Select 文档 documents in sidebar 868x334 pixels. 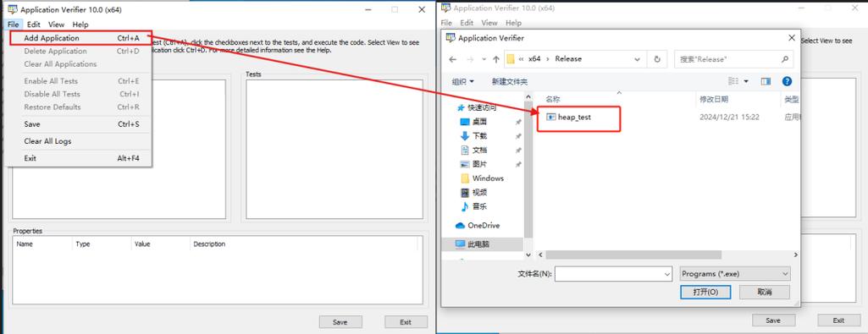(474, 150)
